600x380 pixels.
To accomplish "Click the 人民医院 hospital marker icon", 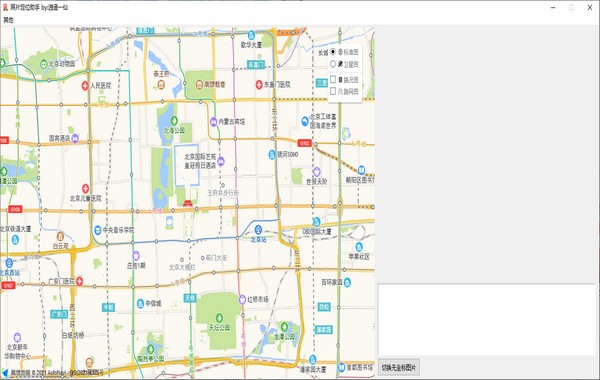I will pos(85,86).
